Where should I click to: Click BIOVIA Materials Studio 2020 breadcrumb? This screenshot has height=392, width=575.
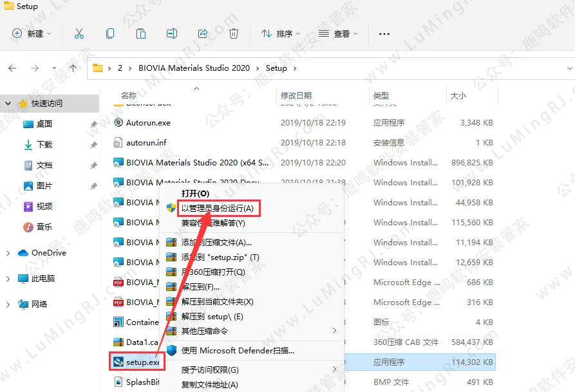194,68
